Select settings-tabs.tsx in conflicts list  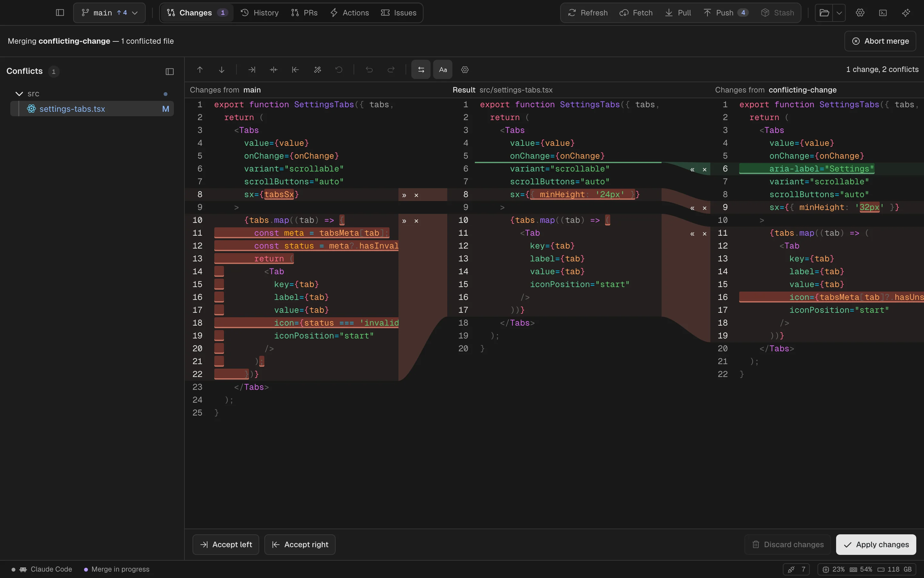pos(92,109)
